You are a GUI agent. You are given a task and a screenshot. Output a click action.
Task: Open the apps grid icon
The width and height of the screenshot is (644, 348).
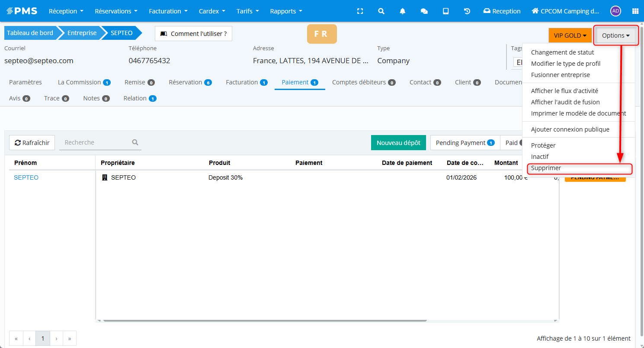[635, 11]
